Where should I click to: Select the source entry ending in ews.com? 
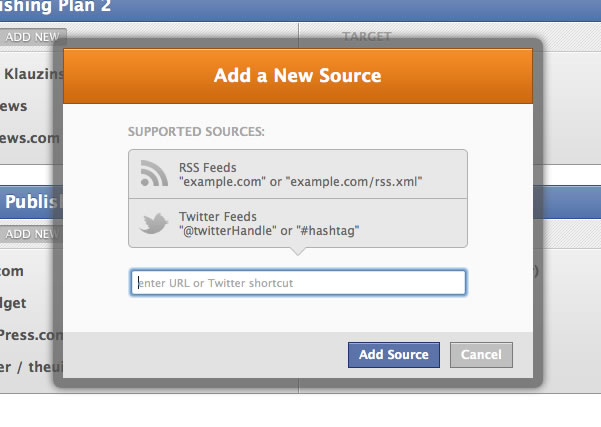click(x=30, y=138)
